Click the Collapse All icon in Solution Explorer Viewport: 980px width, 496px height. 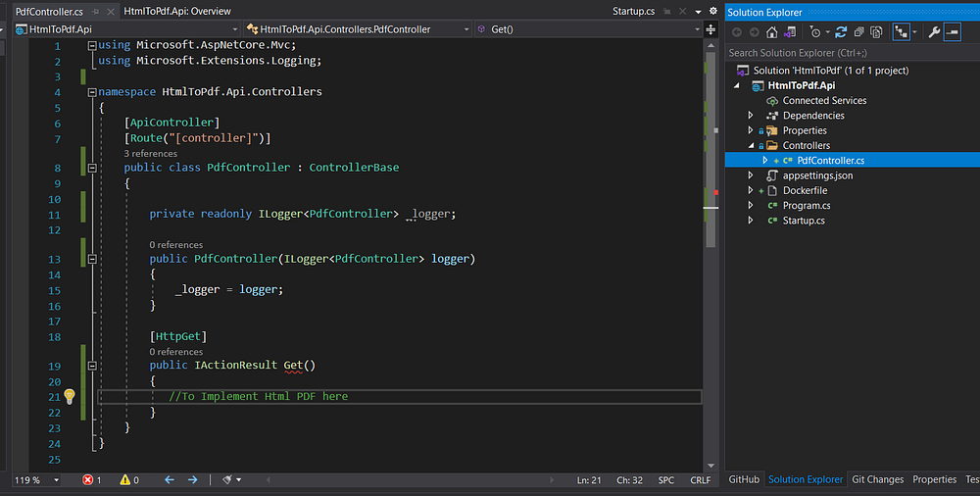pos(858,32)
